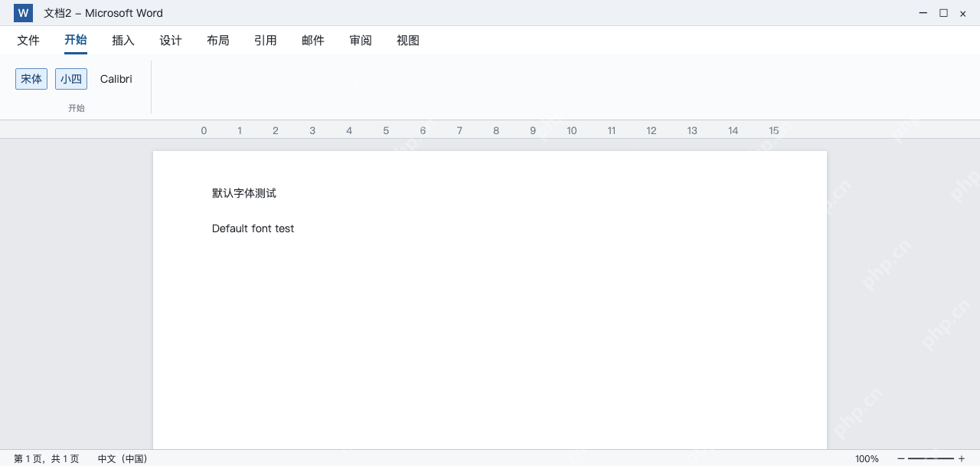980x466 pixels.
Task: Open the 引用 ribbon tab
Action: [266, 41]
